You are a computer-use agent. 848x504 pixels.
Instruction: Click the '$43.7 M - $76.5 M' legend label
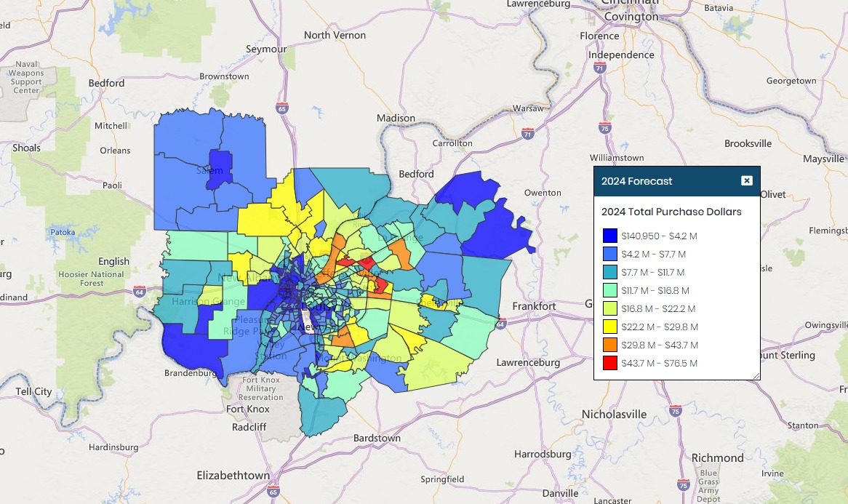point(659,364)
